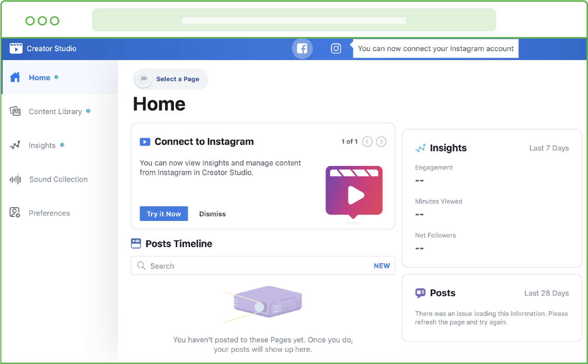
Task: Click the '1 of 1' card counter
Action: pyautogui.click(x=349, y=142)
